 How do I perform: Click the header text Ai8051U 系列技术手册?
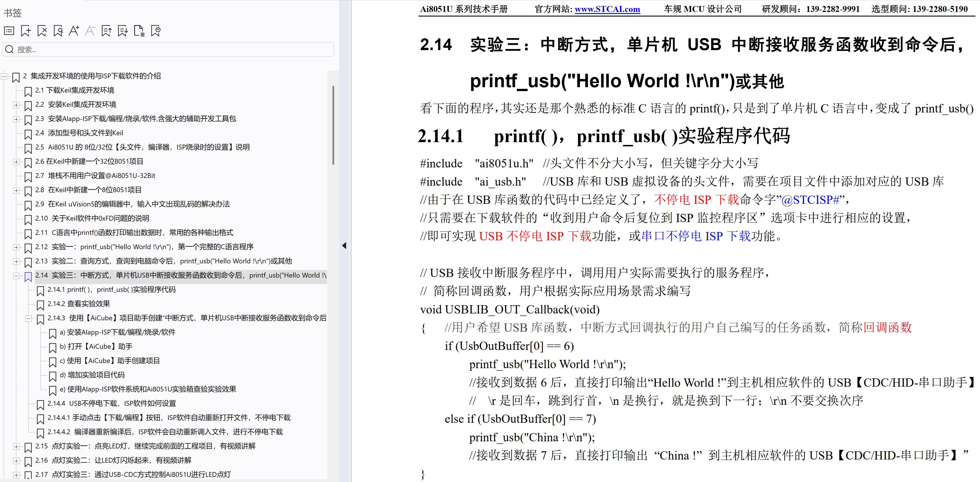point(464,9)
